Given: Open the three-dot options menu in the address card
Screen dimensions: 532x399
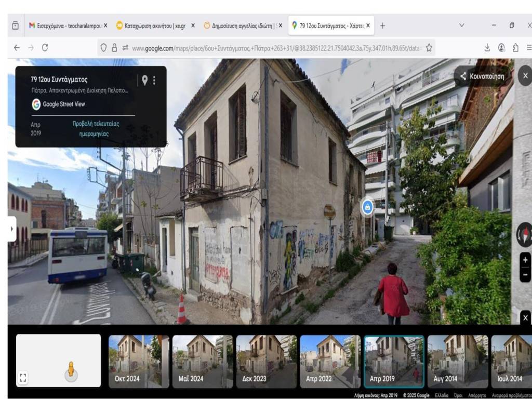Looking at the screenshot, I should [x=154, y=80].
